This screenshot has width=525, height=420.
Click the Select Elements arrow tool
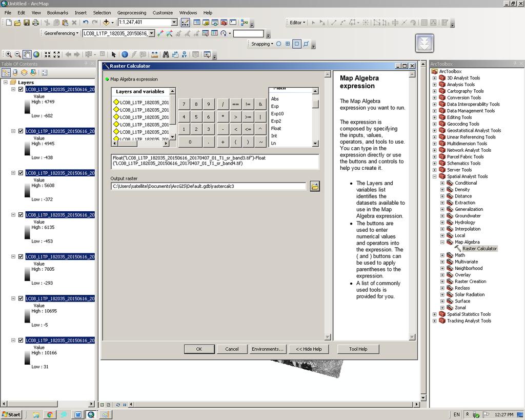[113, 54]
